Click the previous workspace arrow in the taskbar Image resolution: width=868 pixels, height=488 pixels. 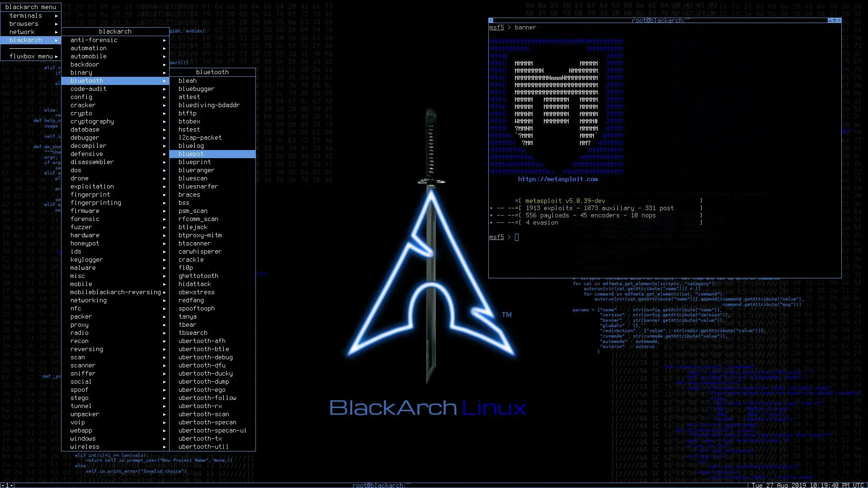coord(3,485)
